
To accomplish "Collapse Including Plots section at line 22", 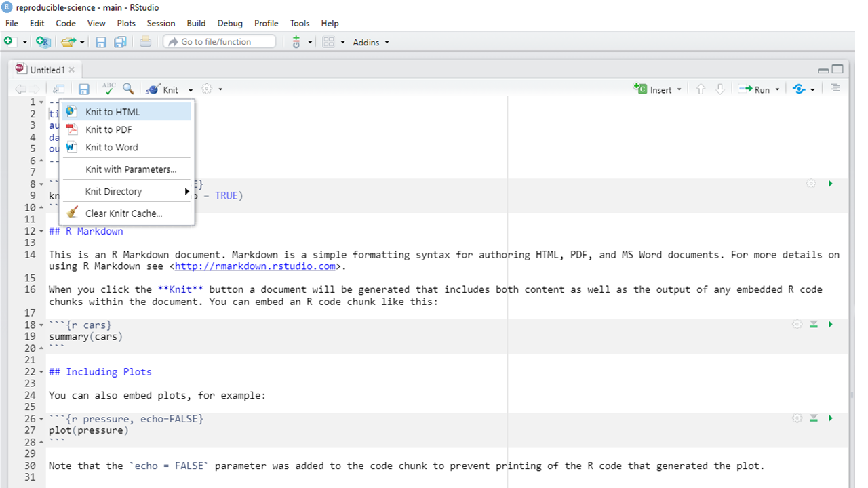I will coord(41,372).
